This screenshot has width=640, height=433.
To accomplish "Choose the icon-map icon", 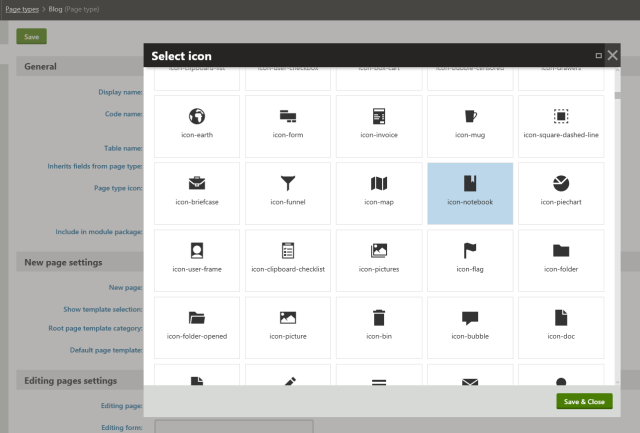I will 379,193.
